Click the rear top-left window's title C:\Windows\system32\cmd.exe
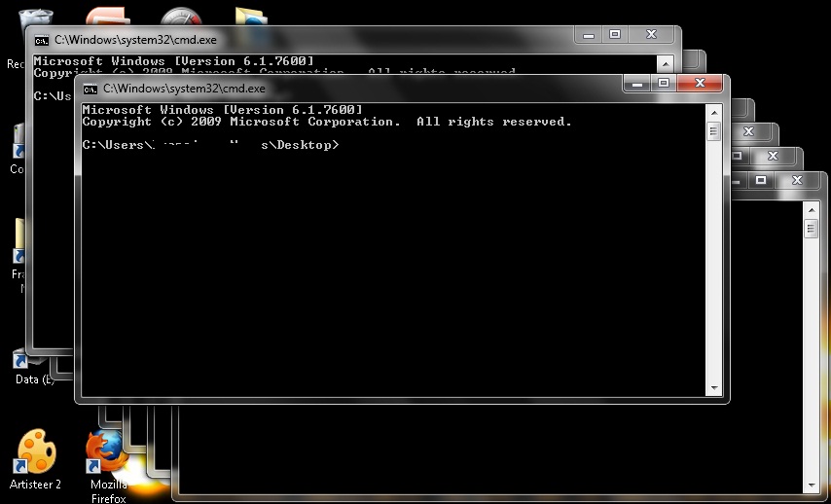 [x=135, y=40]
